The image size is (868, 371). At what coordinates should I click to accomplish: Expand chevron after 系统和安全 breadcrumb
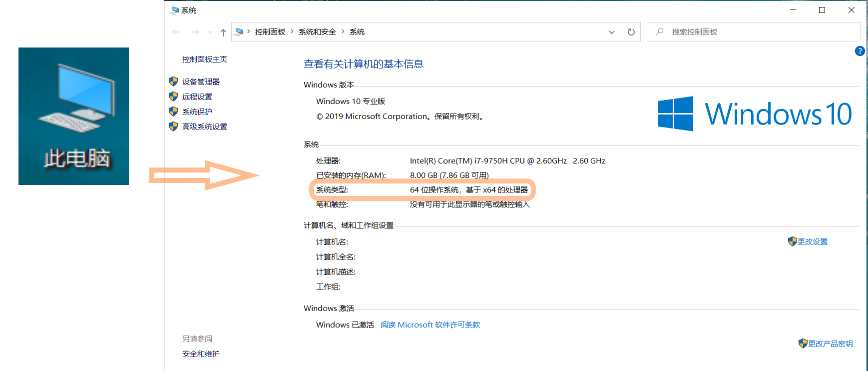click(343, 31)
